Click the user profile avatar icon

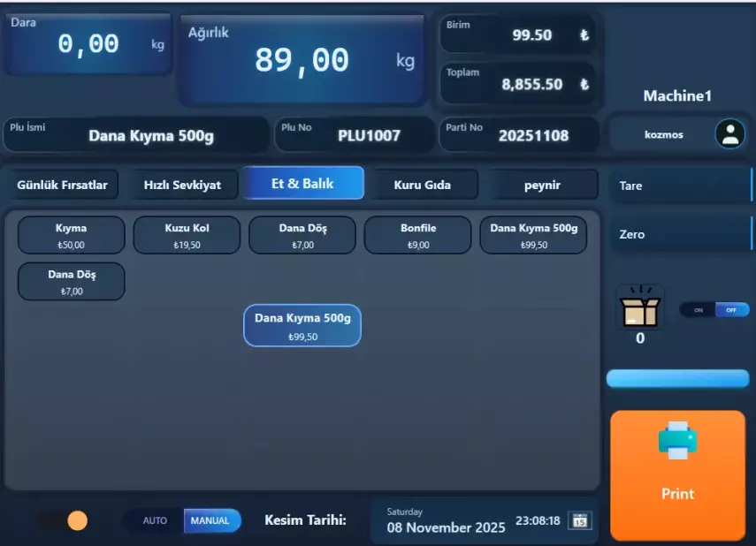[729, 134]
